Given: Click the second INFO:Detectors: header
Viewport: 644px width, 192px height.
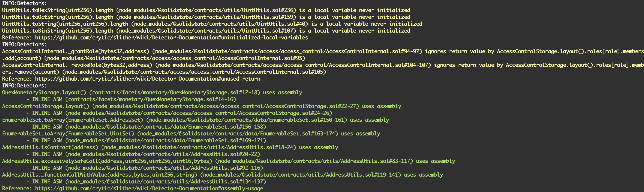Looking at the screenshot, I should point(24,45).
